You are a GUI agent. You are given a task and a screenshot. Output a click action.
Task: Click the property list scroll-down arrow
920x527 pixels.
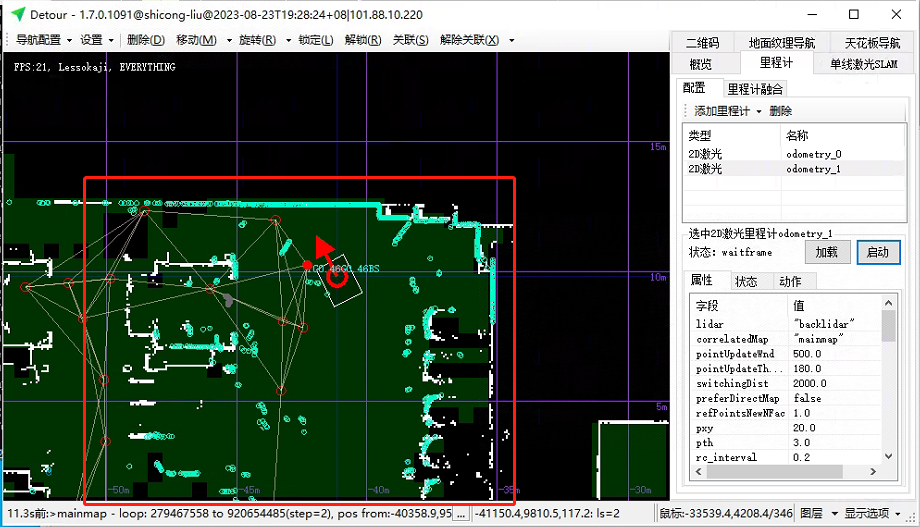click(x=889, y=456)
